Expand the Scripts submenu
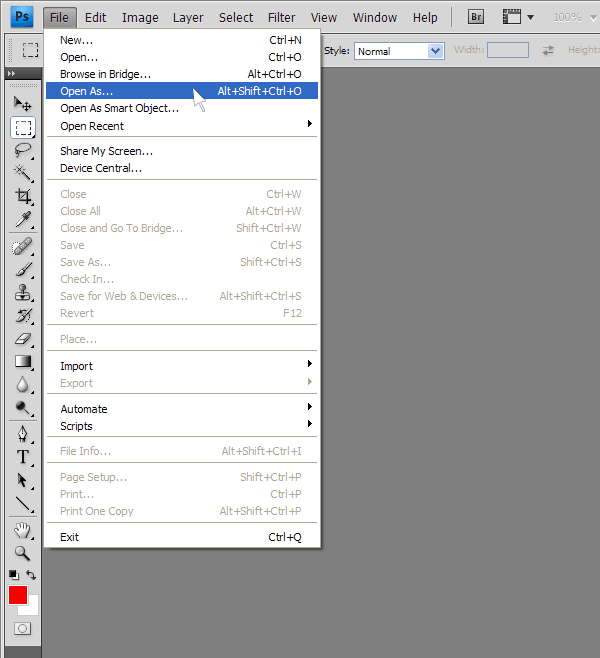 click(182, 426)
